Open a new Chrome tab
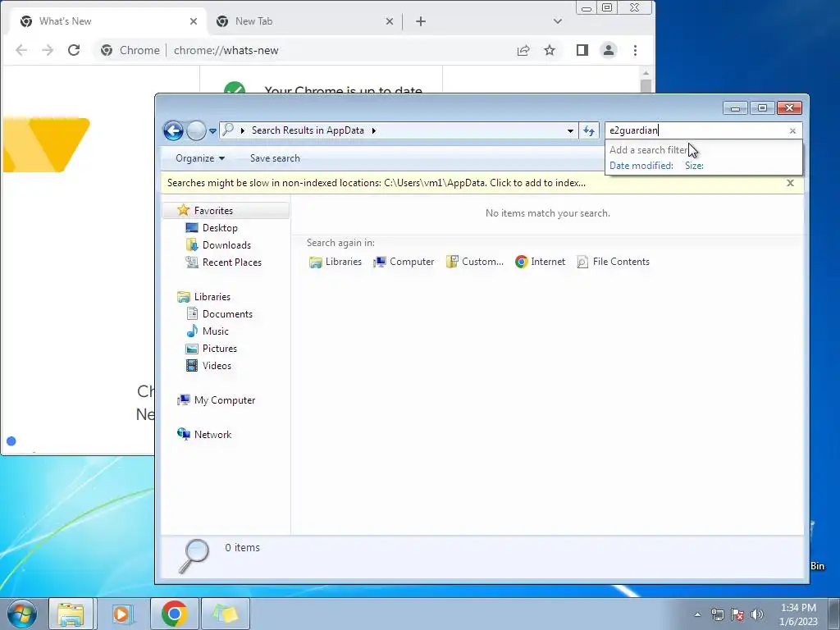This screenshot has width=840, height=630. point(421,21)
